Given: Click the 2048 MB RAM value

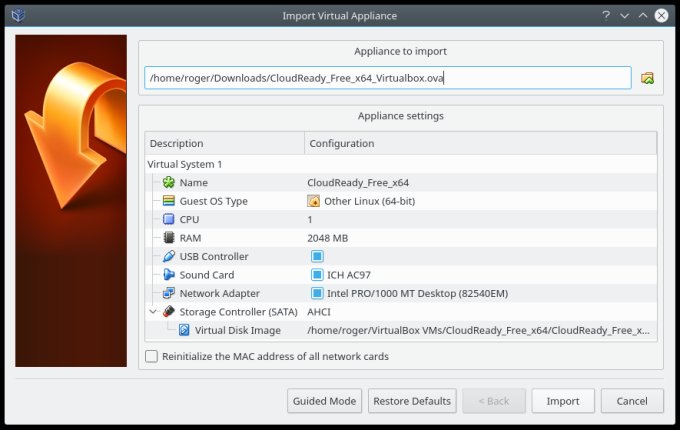Looking at the screenshot, I should coord(327,238).
